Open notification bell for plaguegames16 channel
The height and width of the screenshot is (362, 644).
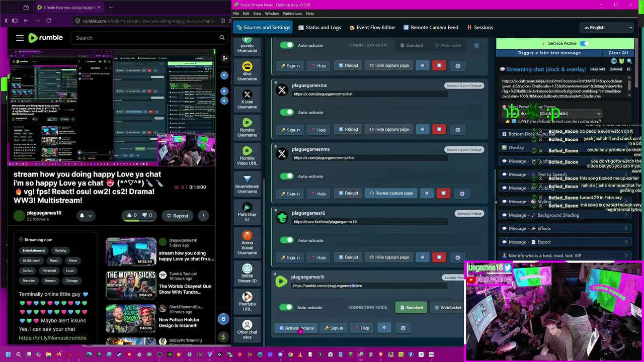point(82,216)
